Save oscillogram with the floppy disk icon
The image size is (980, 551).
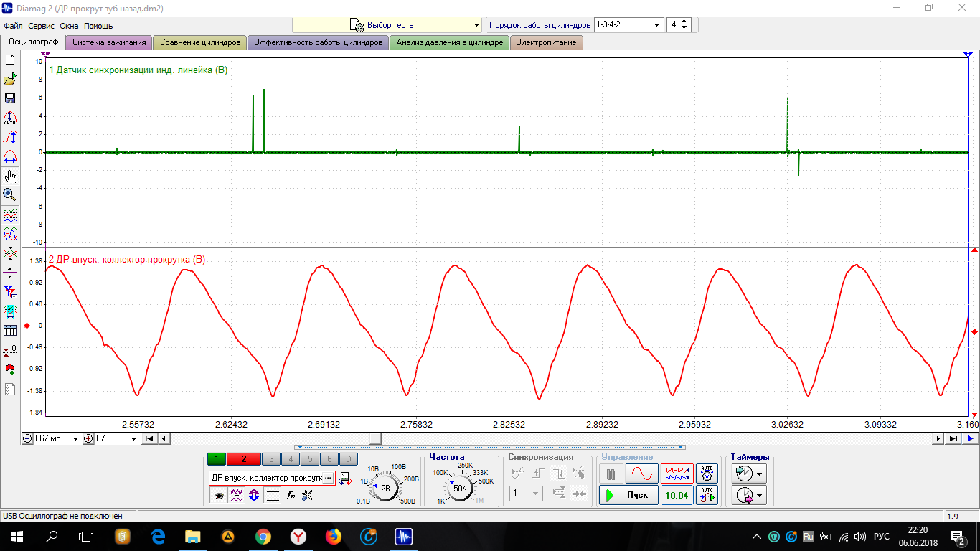tap(10, 98)
